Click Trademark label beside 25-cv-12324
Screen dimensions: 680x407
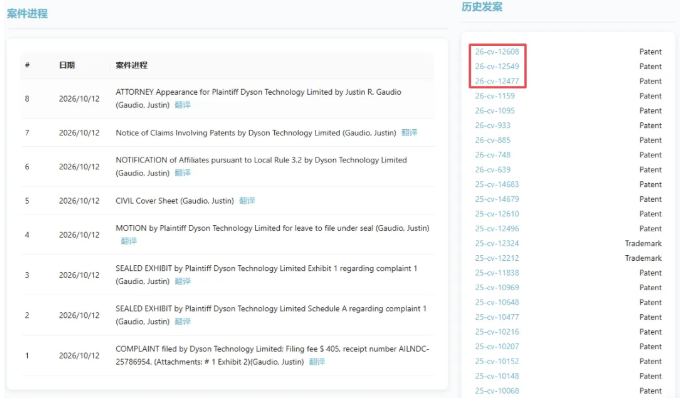[x=644, y=243]
